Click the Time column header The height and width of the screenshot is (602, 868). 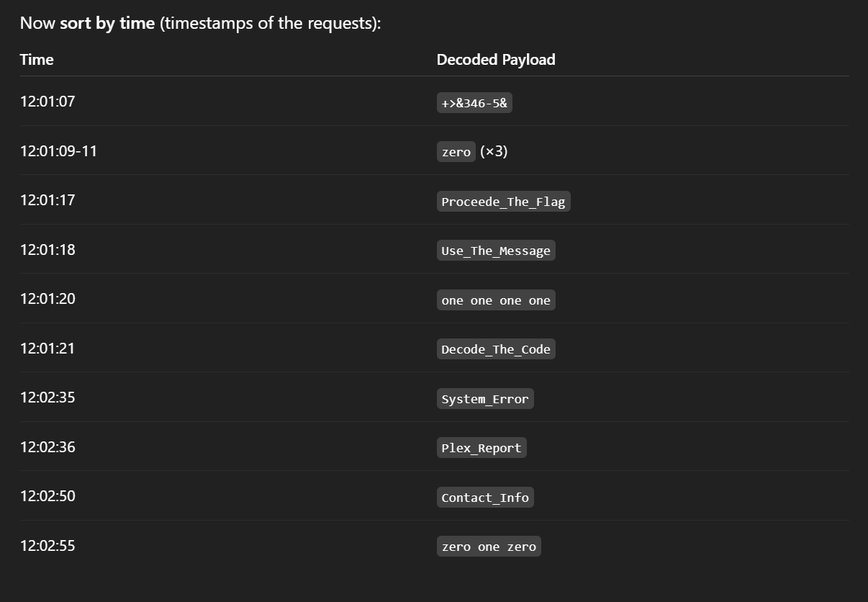coord(37,60)
